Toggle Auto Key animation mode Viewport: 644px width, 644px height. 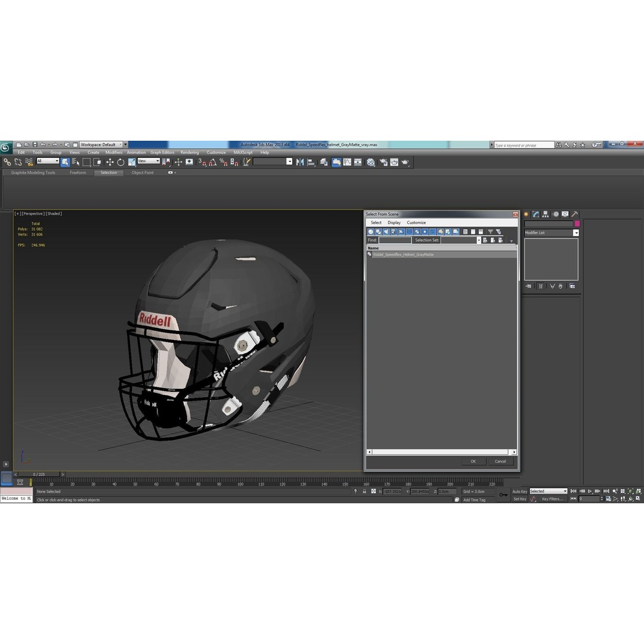[519, 491]
